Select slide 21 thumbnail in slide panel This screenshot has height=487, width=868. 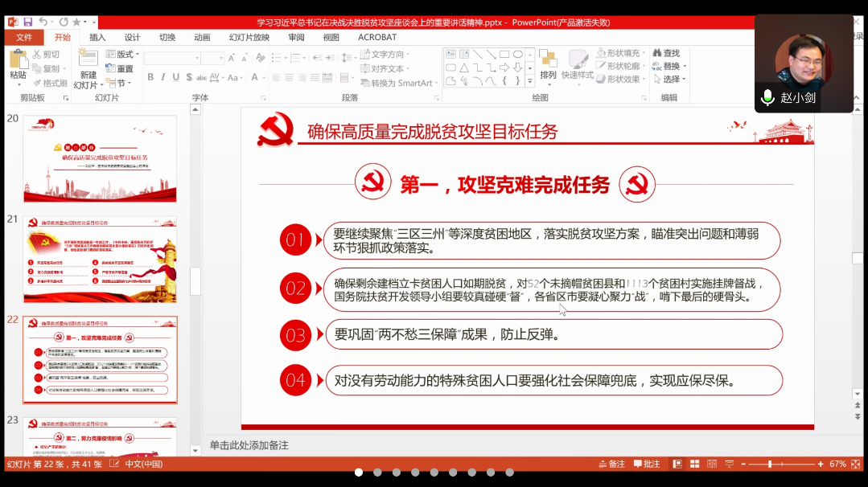tap(100, 259)
